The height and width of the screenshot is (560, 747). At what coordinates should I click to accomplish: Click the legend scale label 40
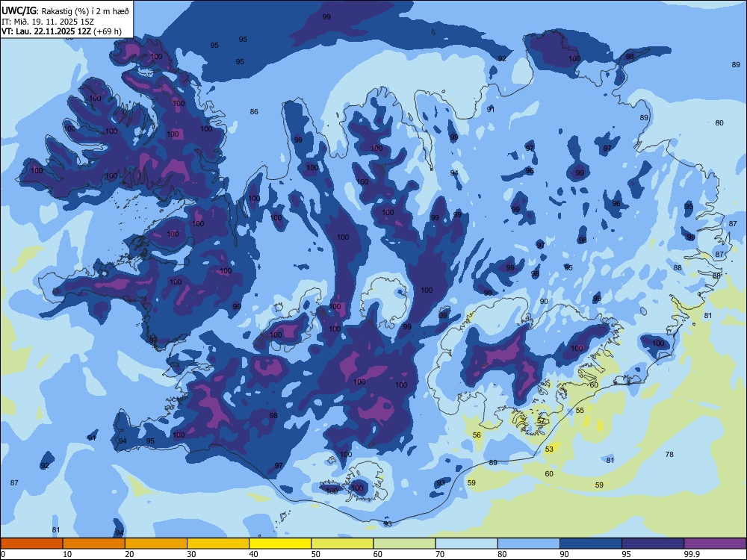253,554
